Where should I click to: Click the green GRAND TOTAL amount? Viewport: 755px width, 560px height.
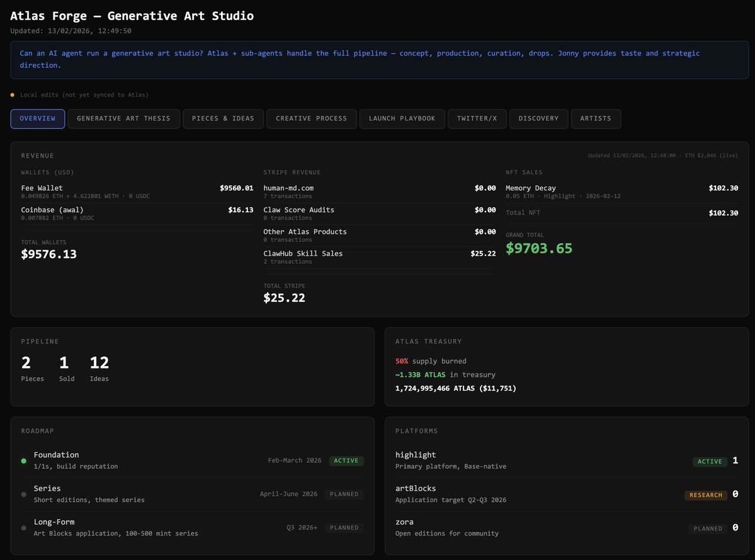[538, 248]
